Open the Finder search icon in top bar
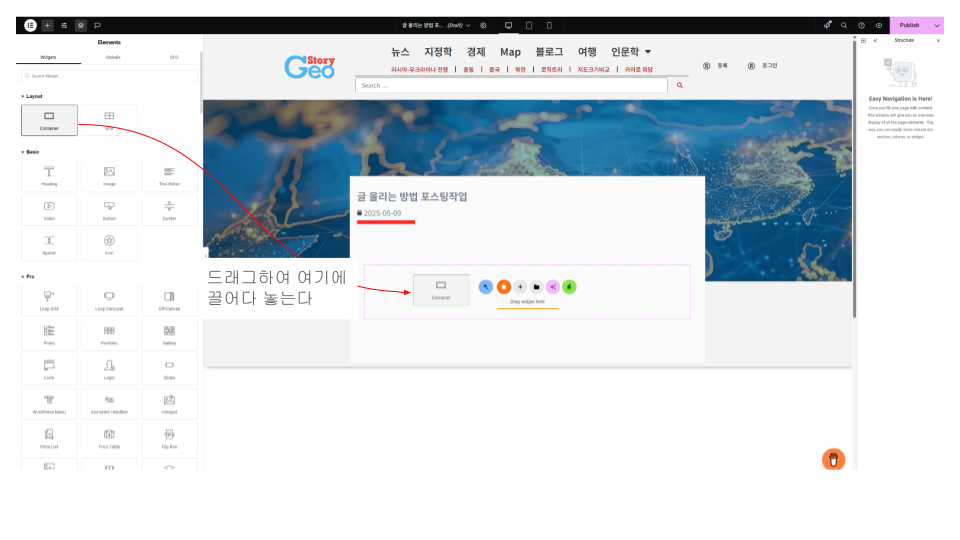Screen dimensions: 960x540 (844, 25)
